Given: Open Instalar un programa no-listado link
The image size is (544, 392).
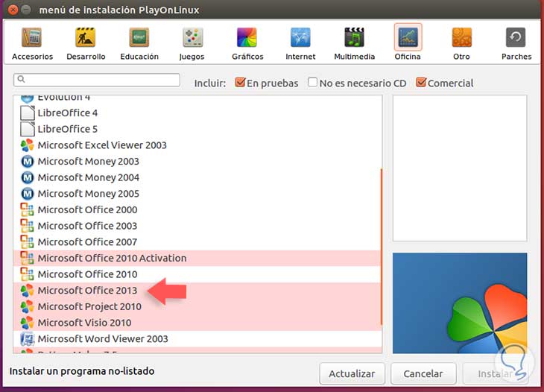Looking at the screenshot, I should click(82, 371).
